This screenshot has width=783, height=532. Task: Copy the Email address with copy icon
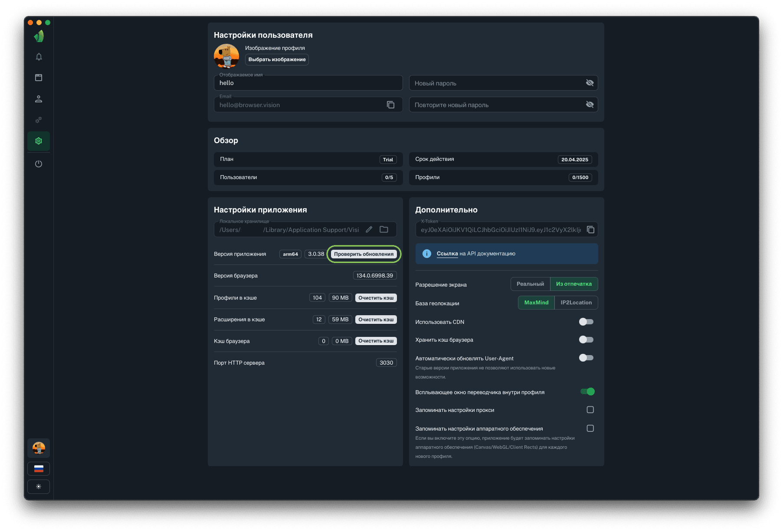[x=390, y=105]
